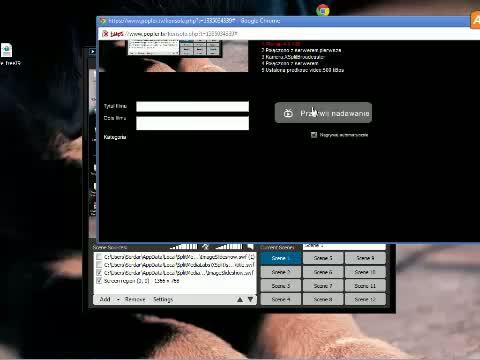Click the speaker mute icon in XSplit
The height and width of the screenshot is (360, 480).
[x=250, y=247]
